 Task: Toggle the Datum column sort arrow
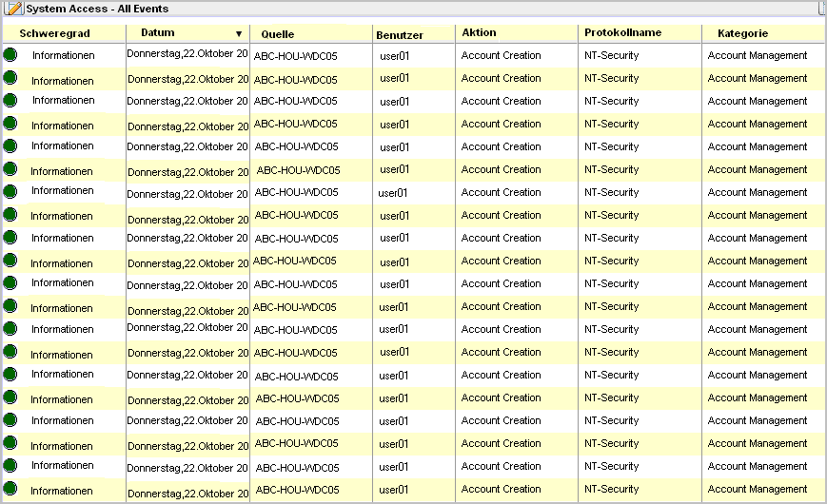click(239, 33)
